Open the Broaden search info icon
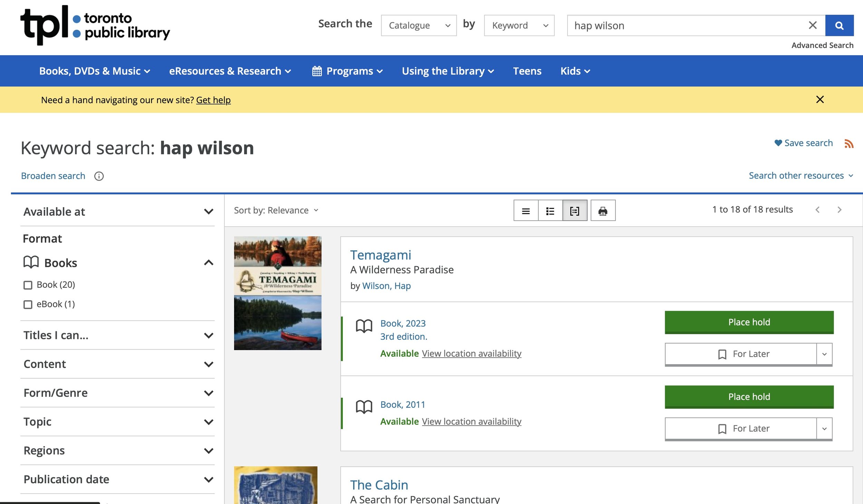Screen dimensions: 863x504 [99, 176]
